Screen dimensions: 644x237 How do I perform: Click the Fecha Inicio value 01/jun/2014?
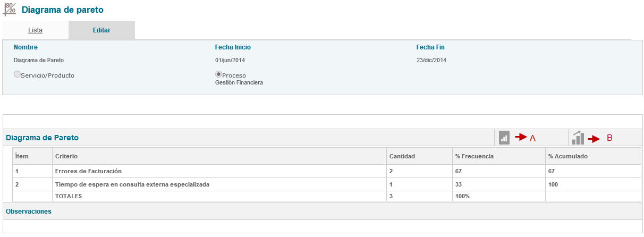[x=230, y=60]
